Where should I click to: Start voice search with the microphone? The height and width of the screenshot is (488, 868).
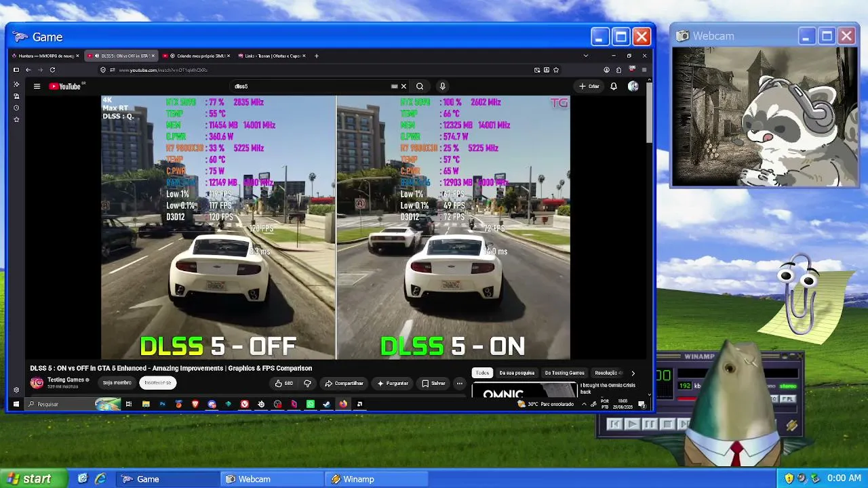442,86
